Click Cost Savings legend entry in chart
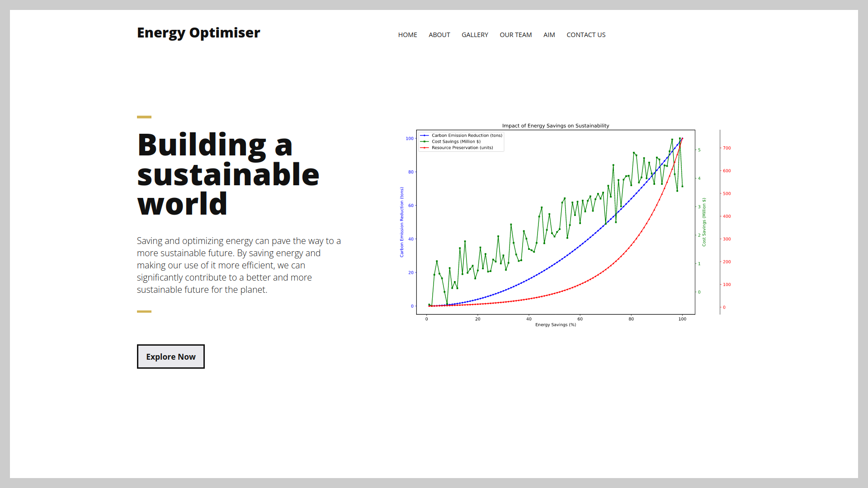The height and width of the screenshot is (488, 868). (456, 141)
